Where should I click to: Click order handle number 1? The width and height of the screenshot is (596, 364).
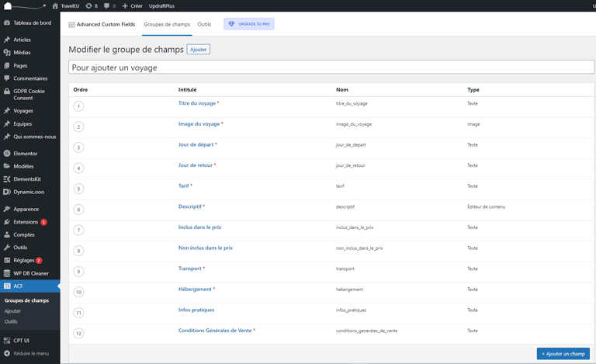pos(78,106)
